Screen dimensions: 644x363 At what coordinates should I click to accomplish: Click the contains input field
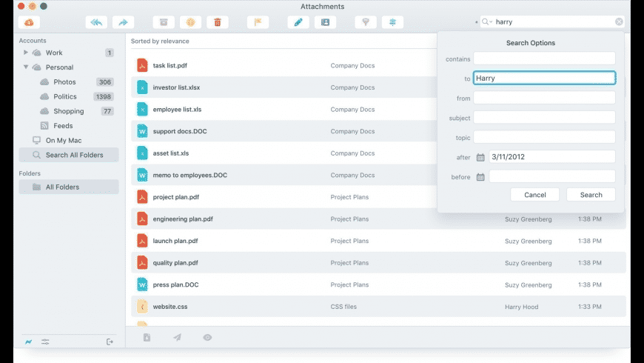544,59
